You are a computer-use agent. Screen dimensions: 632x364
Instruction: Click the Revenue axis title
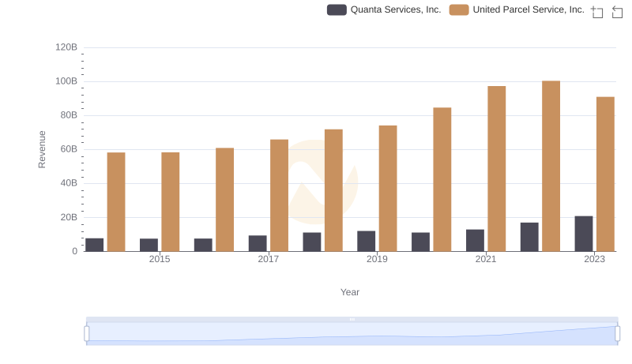pos(42,149)
